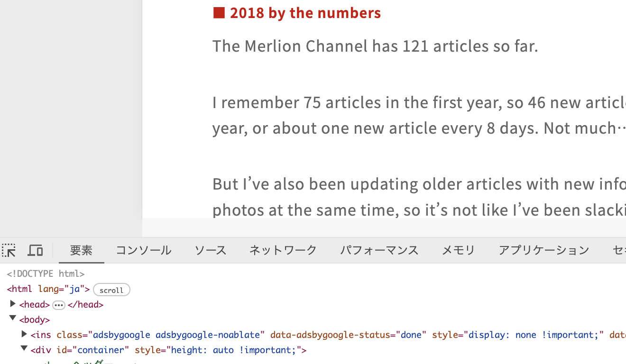Collapse the div container element
Image resolution: width=626 pixels, height=364 pixels.
(24, 349)
